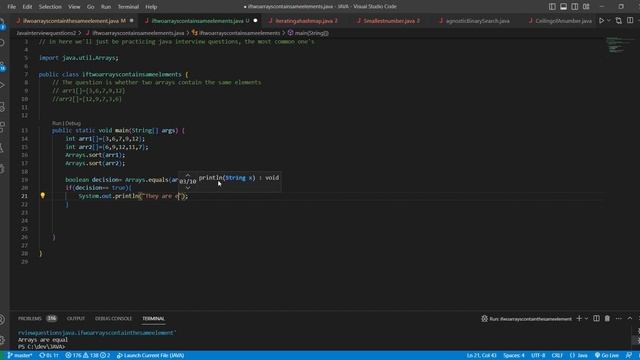Image resolution: width=640 pixels, height=360 pixels.
Task: Create a new terminal with plus icon
Action: coord(579,318)
